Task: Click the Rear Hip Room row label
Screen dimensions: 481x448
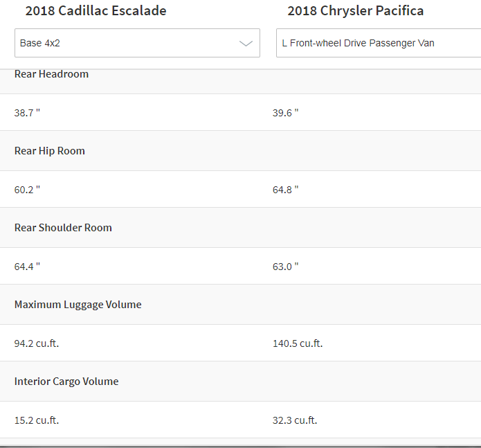Action: click(50, 151)
